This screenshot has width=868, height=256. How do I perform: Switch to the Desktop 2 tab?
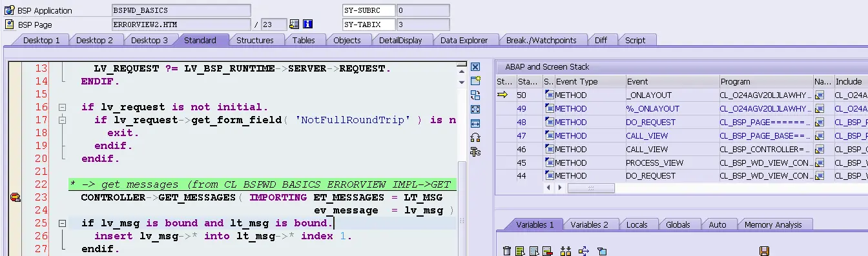pos(94,40)
